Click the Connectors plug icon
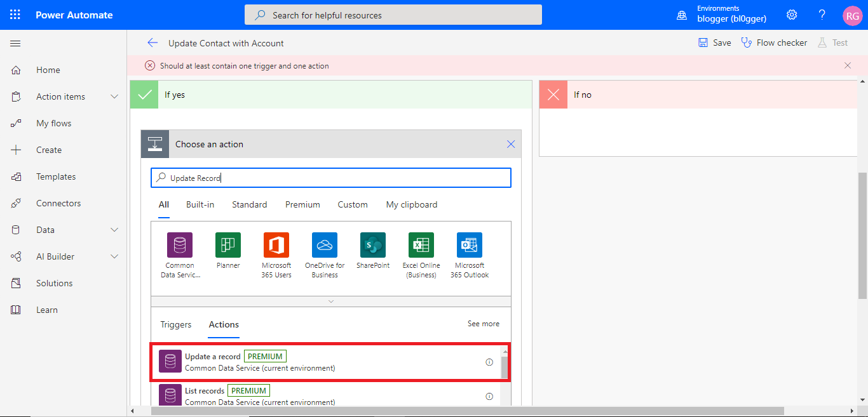Image resolution: width=868 pixels, height=417 pixels. (16, 203)
